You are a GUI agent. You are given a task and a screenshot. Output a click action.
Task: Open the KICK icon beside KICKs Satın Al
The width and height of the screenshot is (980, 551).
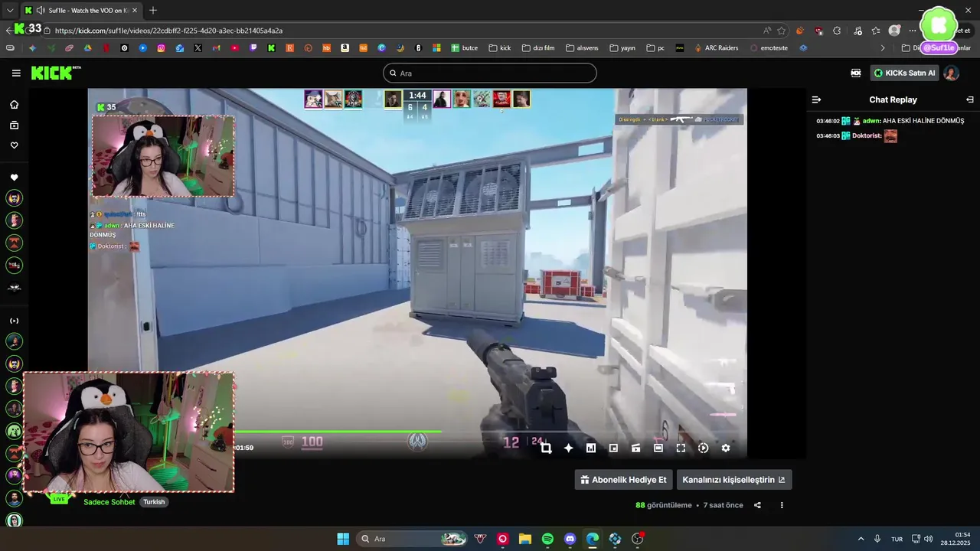coord(856,73)
